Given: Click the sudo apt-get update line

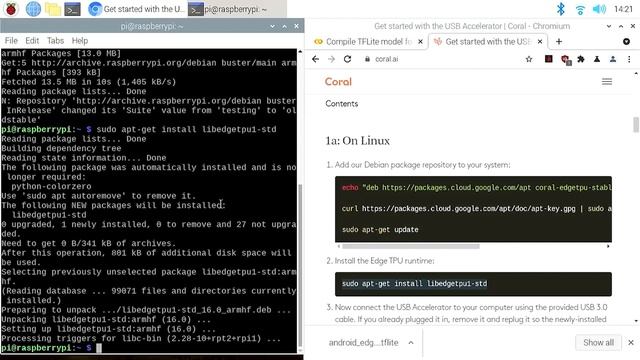Looking at the screenshot, I should tap(380, 229).
